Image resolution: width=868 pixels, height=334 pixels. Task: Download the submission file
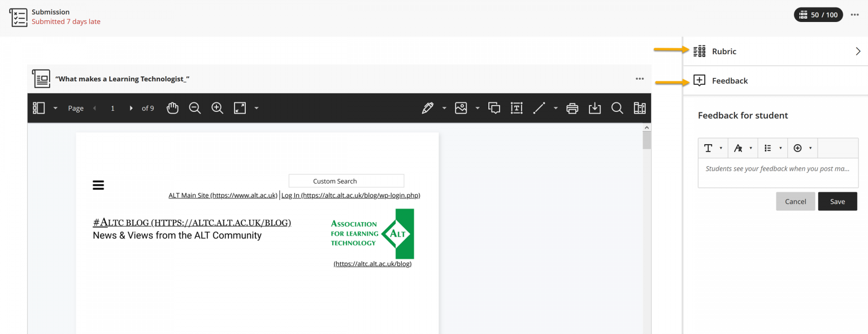click(594, 108)
